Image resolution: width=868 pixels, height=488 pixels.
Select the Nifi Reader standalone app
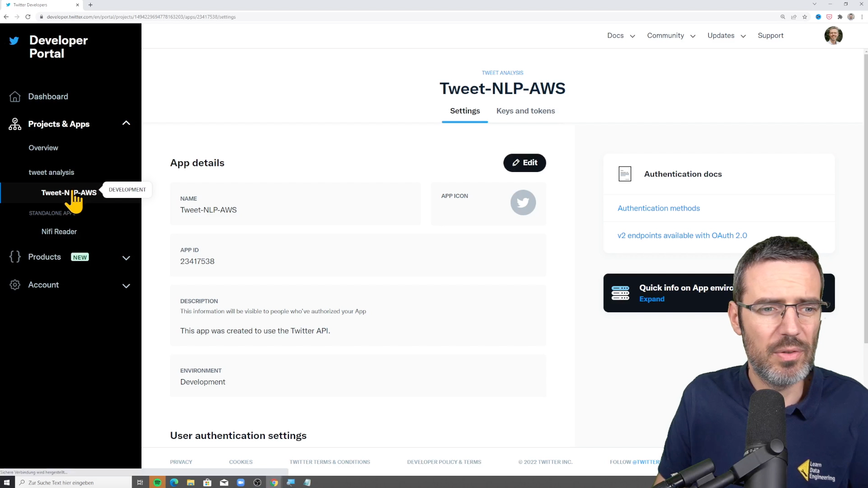[59, 232]
